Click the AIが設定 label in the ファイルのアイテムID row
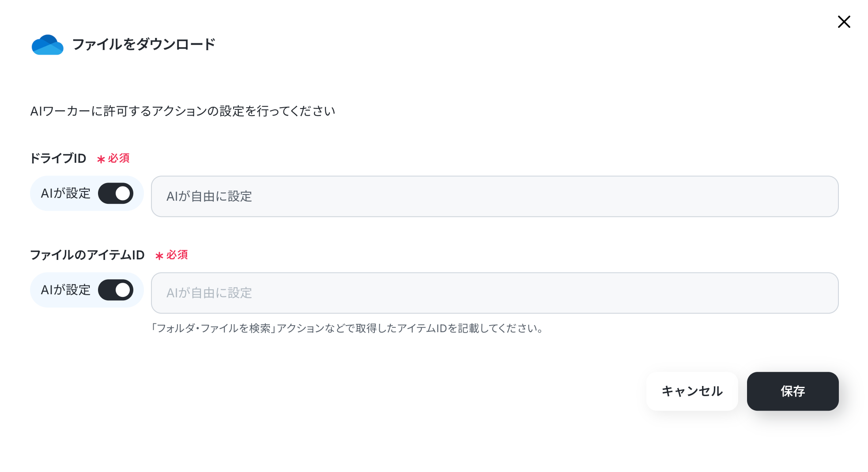 (x=65, y=290)
